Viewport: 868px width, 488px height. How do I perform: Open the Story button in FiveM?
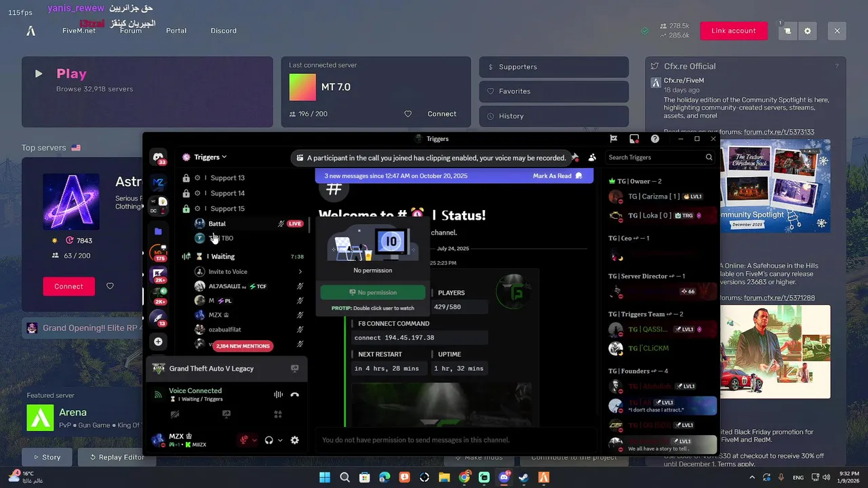[x=46, y=457]
